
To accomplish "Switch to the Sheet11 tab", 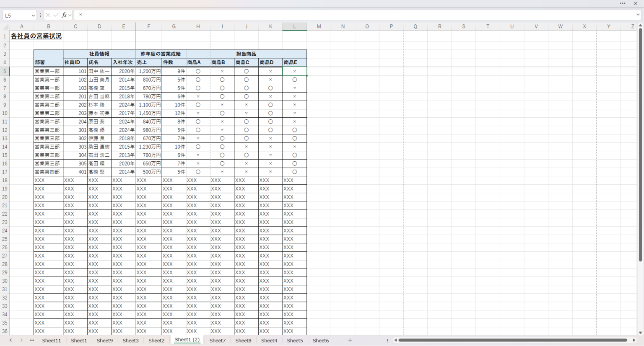I will click(x=52, y=341).
